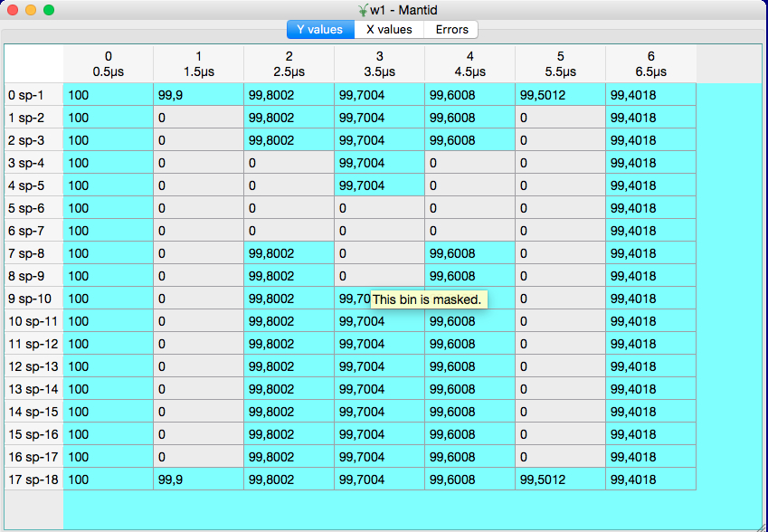Click row header 17 sp-18
Screen dimensions: 768x532
(33, 480)
